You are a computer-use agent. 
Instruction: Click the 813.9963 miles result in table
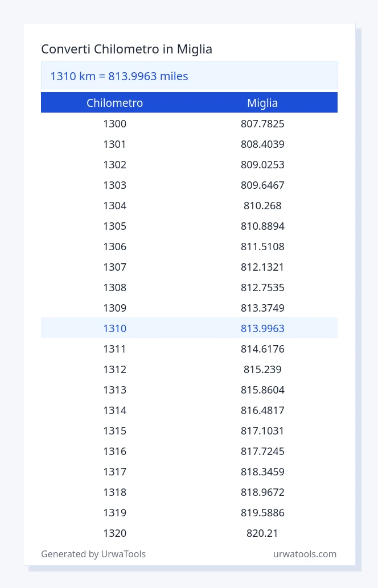click(262, 328)
